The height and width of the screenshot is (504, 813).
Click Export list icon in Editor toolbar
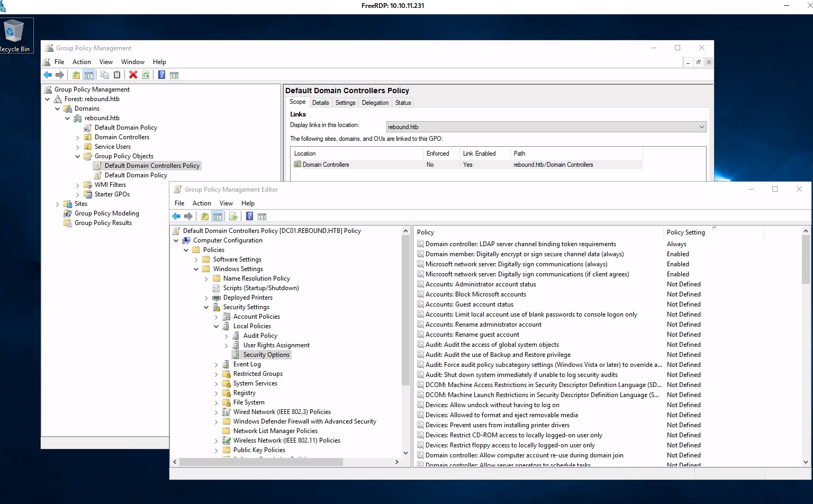233,216
